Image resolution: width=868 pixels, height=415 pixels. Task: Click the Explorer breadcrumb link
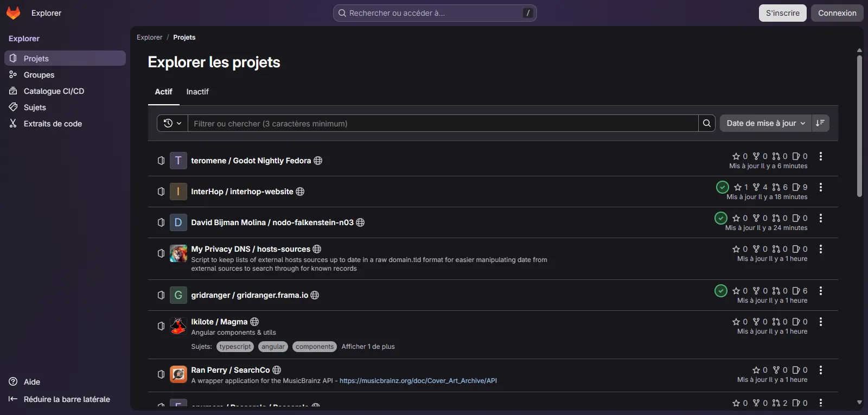pyautogui.click(x=149, y=37)
